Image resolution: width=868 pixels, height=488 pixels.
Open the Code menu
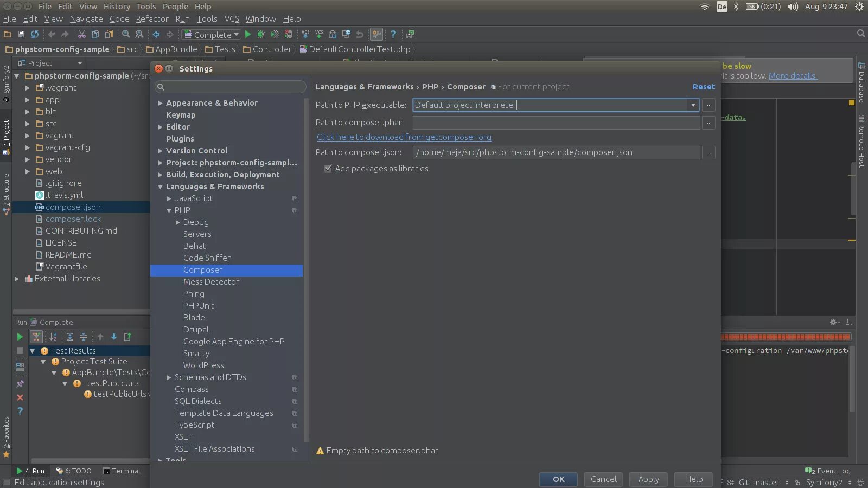click(119, 19)
